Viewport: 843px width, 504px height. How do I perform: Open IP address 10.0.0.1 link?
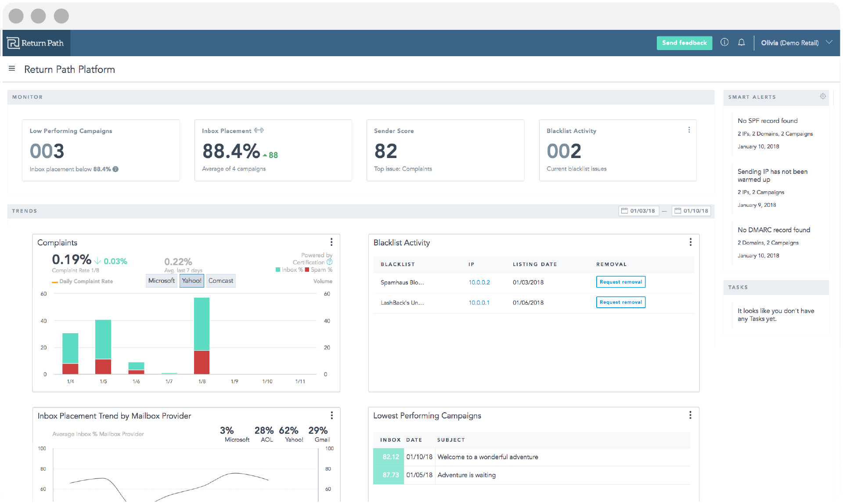click(x=479, y=302)
